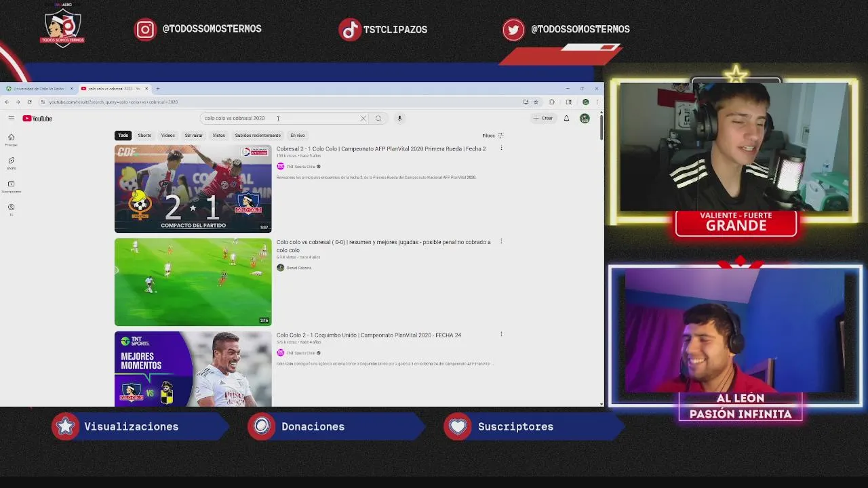
Task: Open the YouTube account avatar
Action: tap(585, 119)
